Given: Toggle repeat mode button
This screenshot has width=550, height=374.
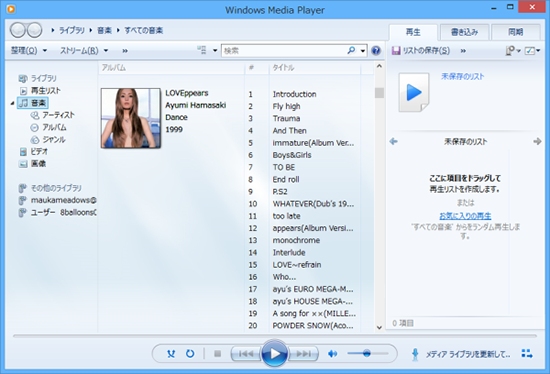Looking at the screenshot, I should pos(190,354).
